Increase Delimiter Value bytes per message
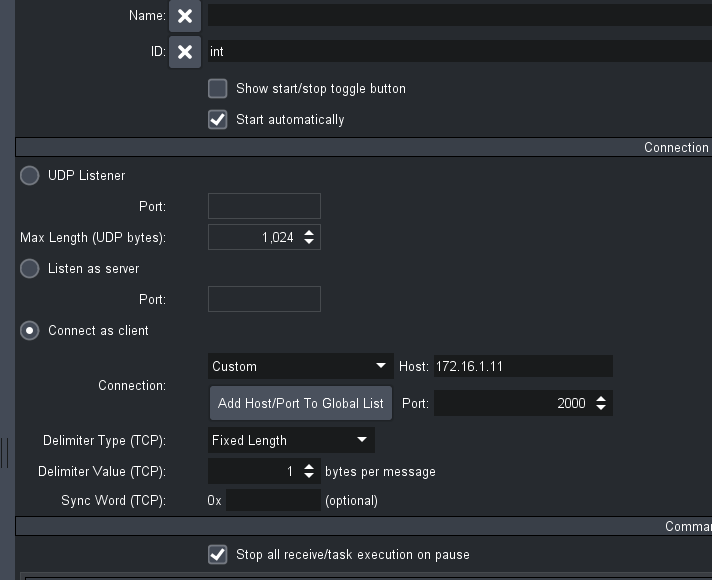 tap(309, 466)
